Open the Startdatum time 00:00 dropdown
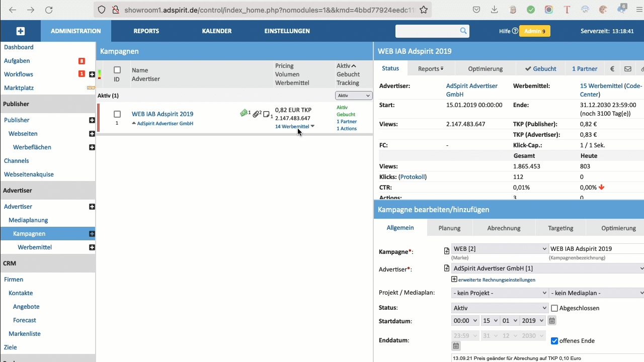This screenshot has height=362, width=644. pyautogui.click(x=465, y=321)
